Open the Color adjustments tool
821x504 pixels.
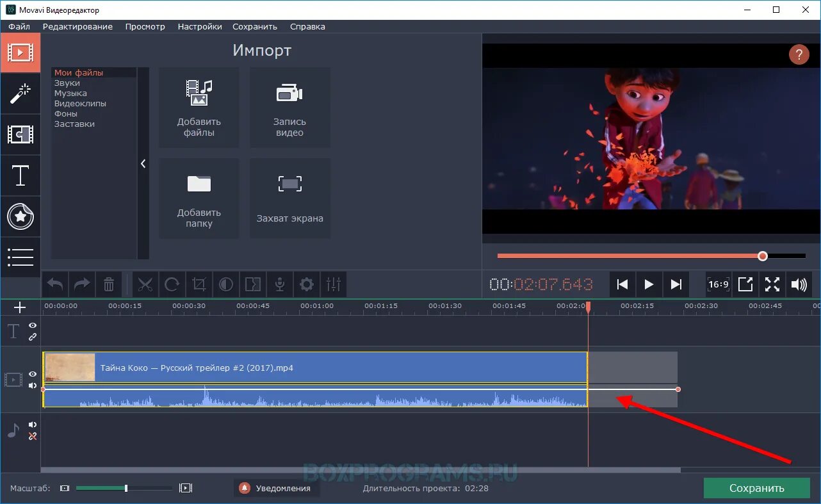coord(226,284)
